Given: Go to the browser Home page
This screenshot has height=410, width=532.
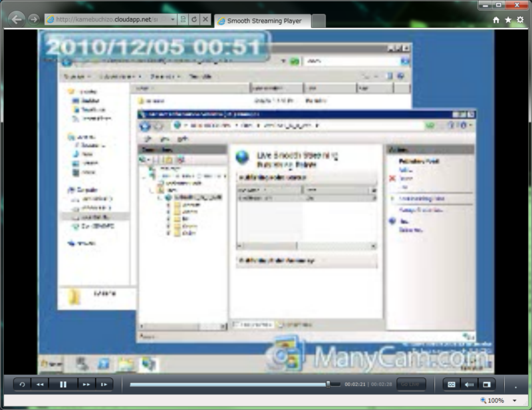Looking at the screenshot, I should [496, 20].
